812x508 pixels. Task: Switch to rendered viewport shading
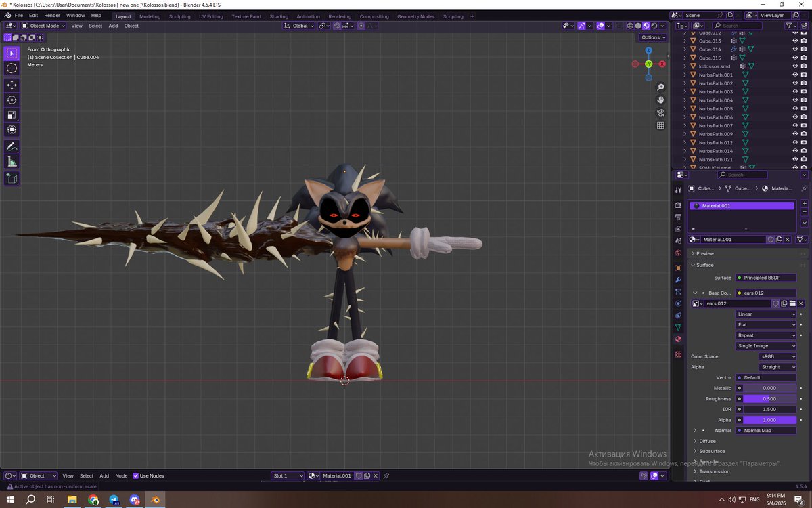pos(654,26)
